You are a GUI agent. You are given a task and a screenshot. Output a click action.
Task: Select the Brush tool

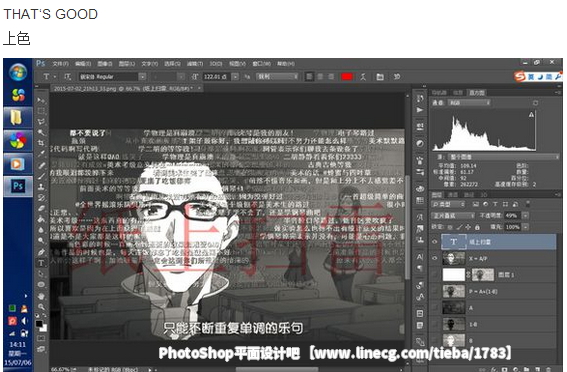tap(41, 176)
